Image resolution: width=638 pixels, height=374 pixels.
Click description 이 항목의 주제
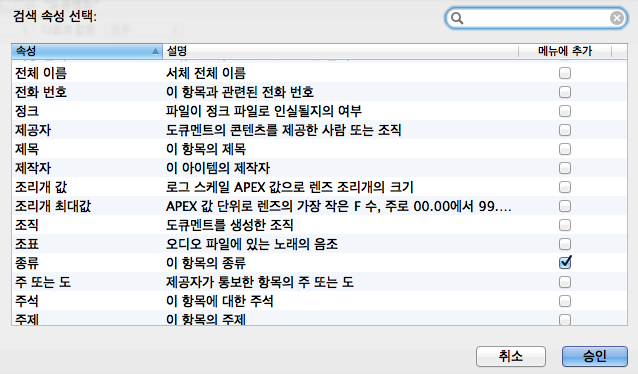click(206, 319)
